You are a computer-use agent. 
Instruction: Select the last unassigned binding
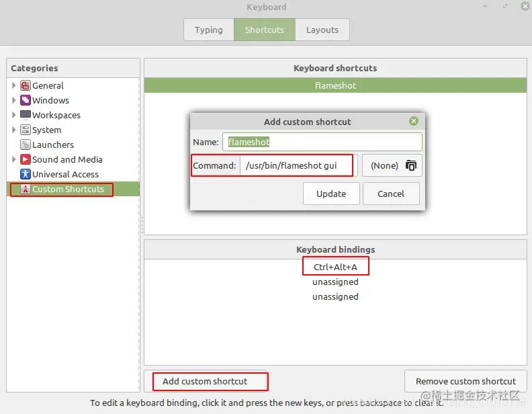click(x=335, y=296)
